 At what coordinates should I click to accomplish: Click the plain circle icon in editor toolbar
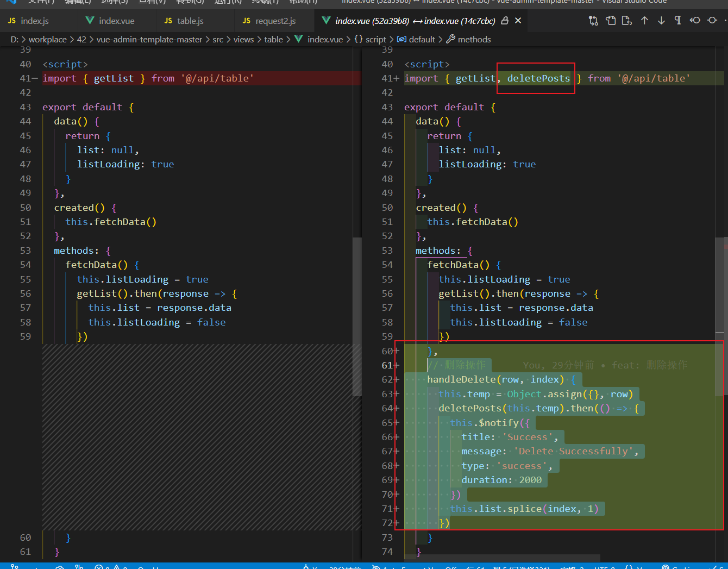tap(712, 21)
